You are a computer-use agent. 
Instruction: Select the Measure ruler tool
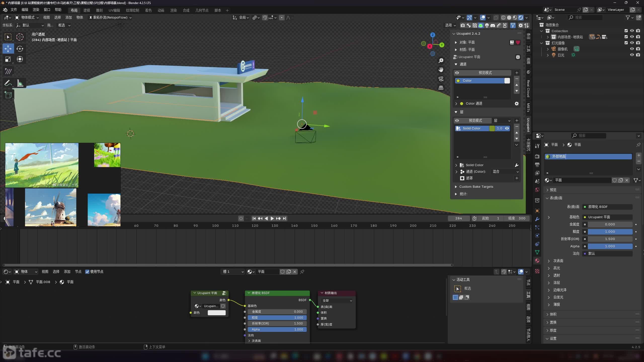[x=20, y=83]
